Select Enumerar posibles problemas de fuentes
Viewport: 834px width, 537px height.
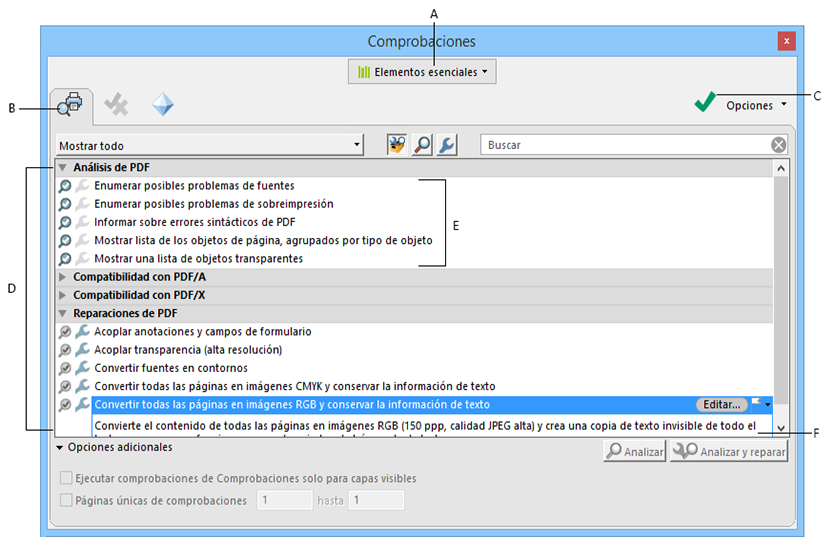coord(194,186)
